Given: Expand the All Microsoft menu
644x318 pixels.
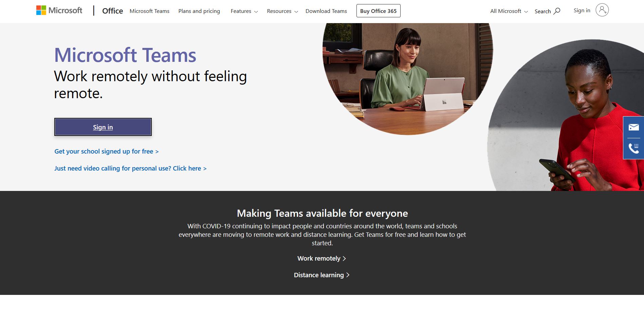Looking at the screenshot, I should coord(509,11).
